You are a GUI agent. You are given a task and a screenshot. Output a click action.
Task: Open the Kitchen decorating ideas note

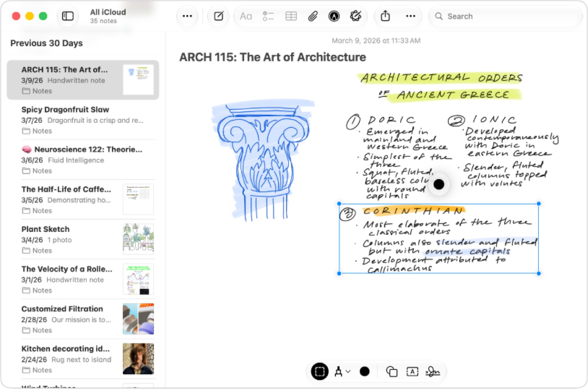[x=83, y=359]
